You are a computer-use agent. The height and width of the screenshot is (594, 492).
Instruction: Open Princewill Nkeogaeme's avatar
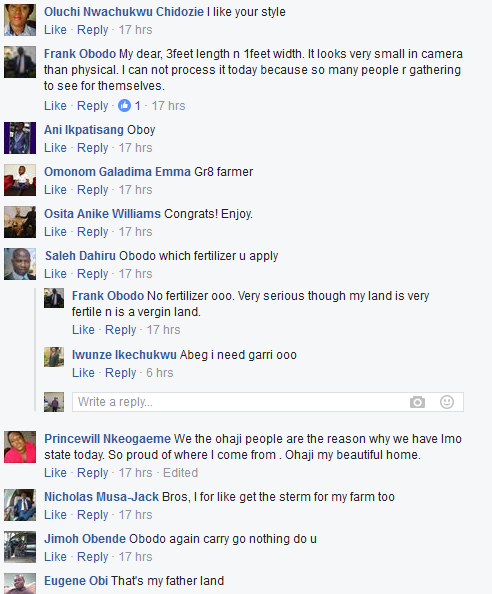(x=20, y=447)
